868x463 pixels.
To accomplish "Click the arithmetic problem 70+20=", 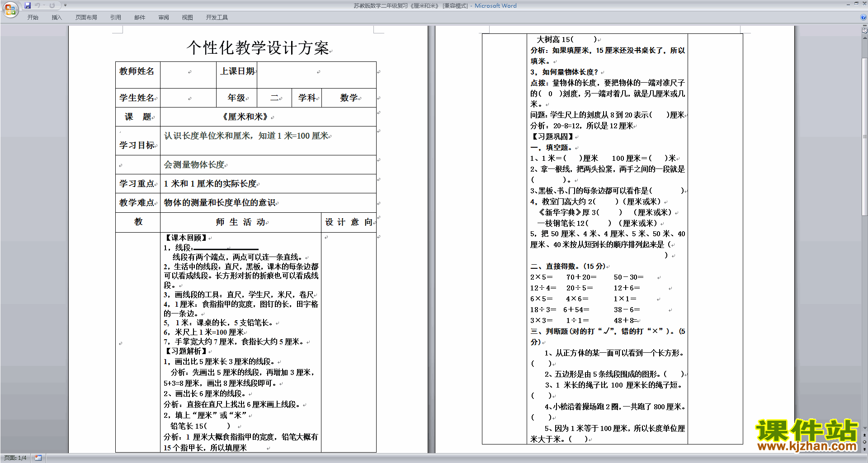I will (581, 277).
